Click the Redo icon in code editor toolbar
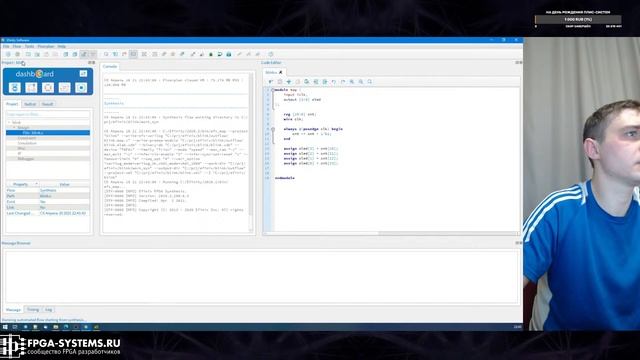Viewport: 640px width, 360px height. [343, 82]
